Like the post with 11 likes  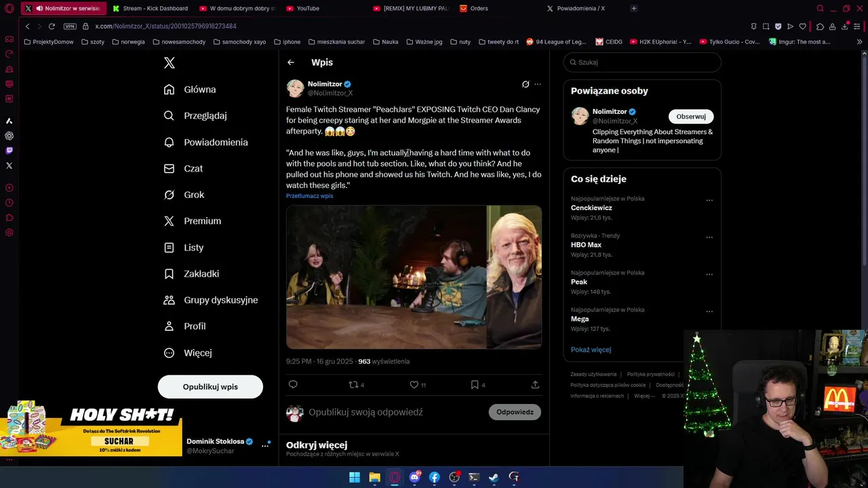418,384
